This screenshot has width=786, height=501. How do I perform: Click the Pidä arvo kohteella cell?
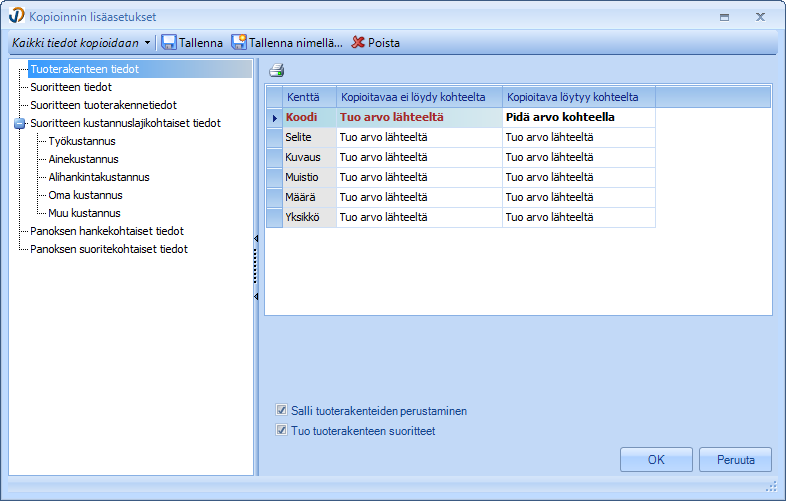tap(560, 118)
